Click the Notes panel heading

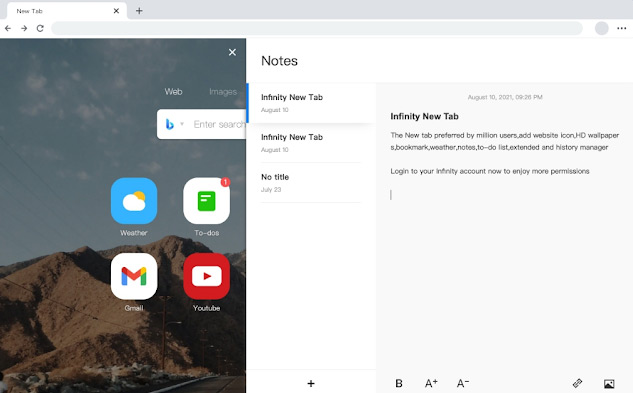[279, 61]
